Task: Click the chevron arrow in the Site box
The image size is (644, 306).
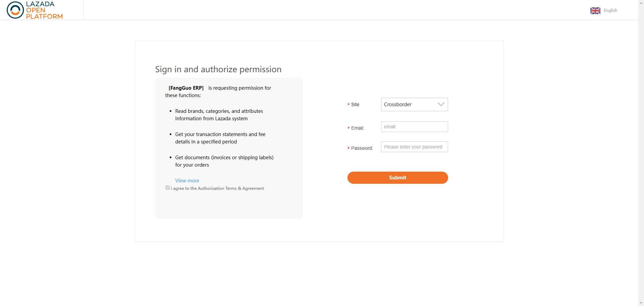Action: pos(441,104)
